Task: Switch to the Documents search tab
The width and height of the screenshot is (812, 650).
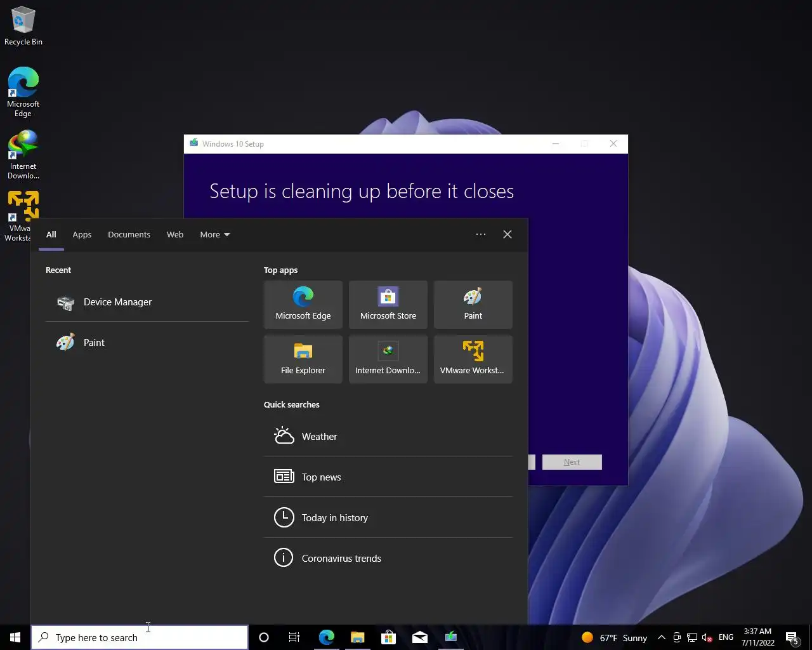Action: pyautogui.click(x=129, y=234)
